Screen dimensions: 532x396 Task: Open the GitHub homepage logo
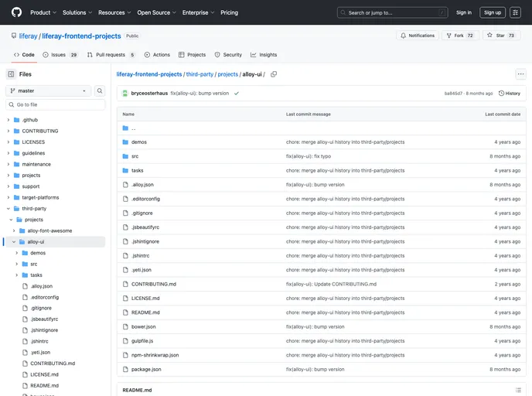(x=16, y=12)
